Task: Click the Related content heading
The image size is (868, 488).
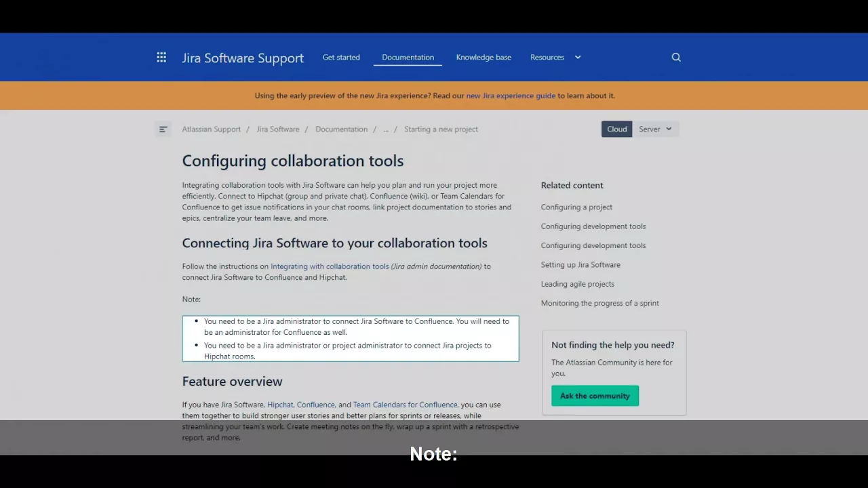Action: (x=572, y=185)
